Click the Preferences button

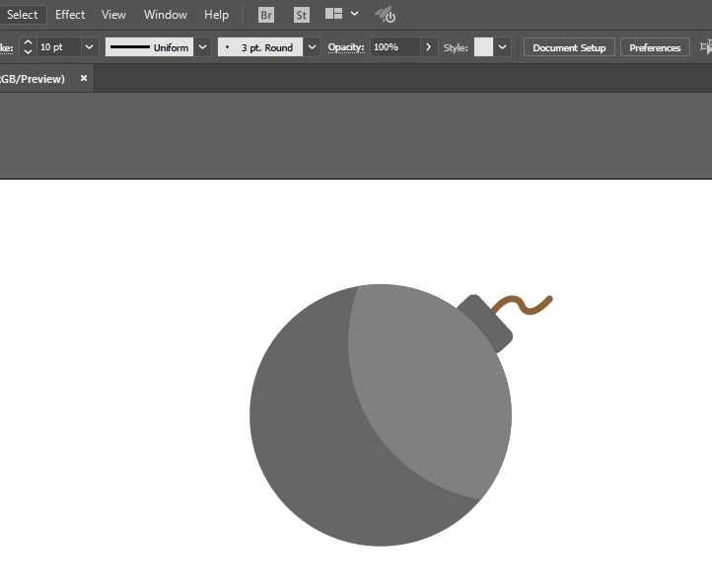pyautogui.click(x=655, y=47)
